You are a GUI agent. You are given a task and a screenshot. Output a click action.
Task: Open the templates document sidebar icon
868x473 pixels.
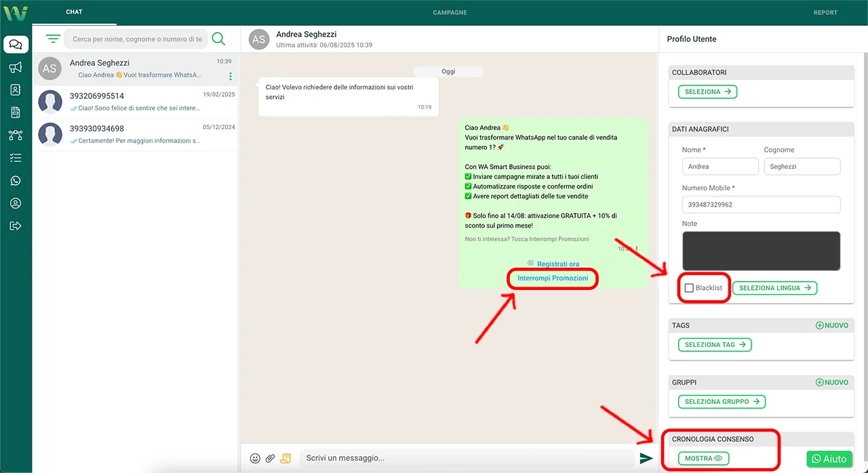tap(16, 112)
